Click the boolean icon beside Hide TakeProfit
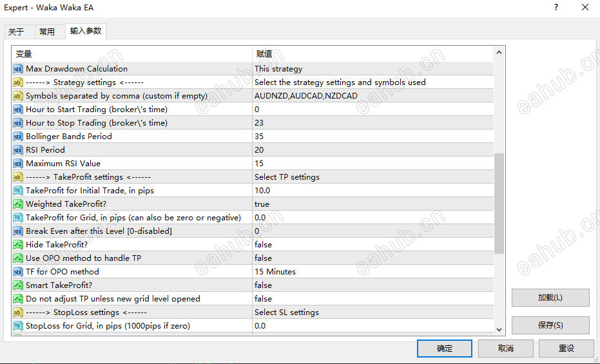 17,244
